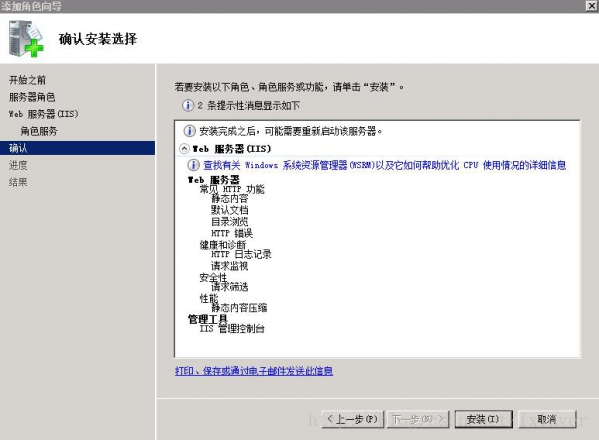Screen dimensions: 599x440
Task: Click 健康和诊断 in the list
Action: pyautogui.click(x=223, y=244)
